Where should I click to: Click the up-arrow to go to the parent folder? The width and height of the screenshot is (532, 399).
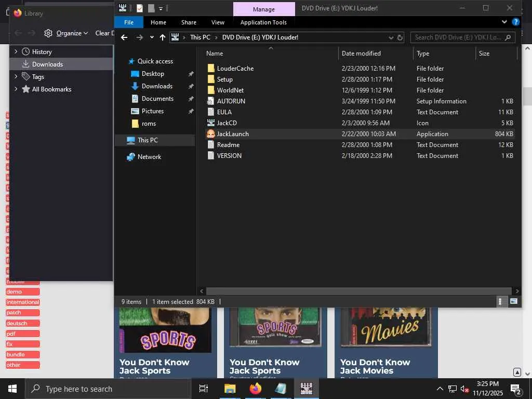pyautogui.click(x=163, y=37)
